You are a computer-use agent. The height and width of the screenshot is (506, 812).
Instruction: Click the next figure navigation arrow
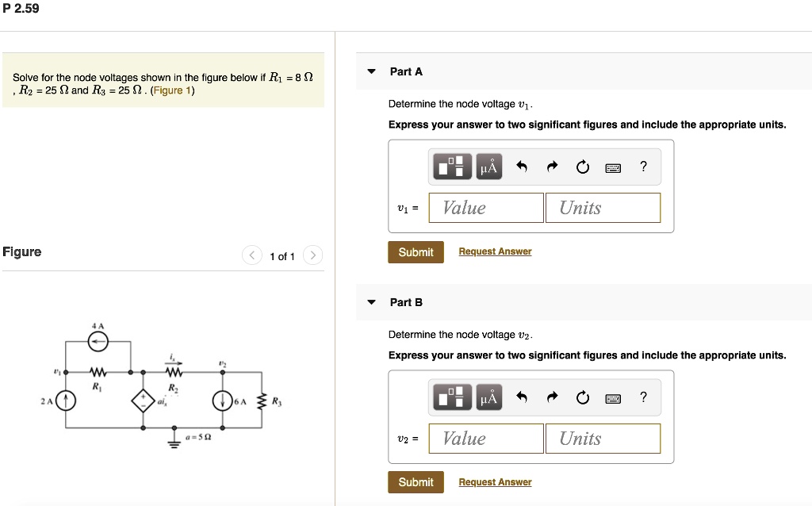pos(313,255)
